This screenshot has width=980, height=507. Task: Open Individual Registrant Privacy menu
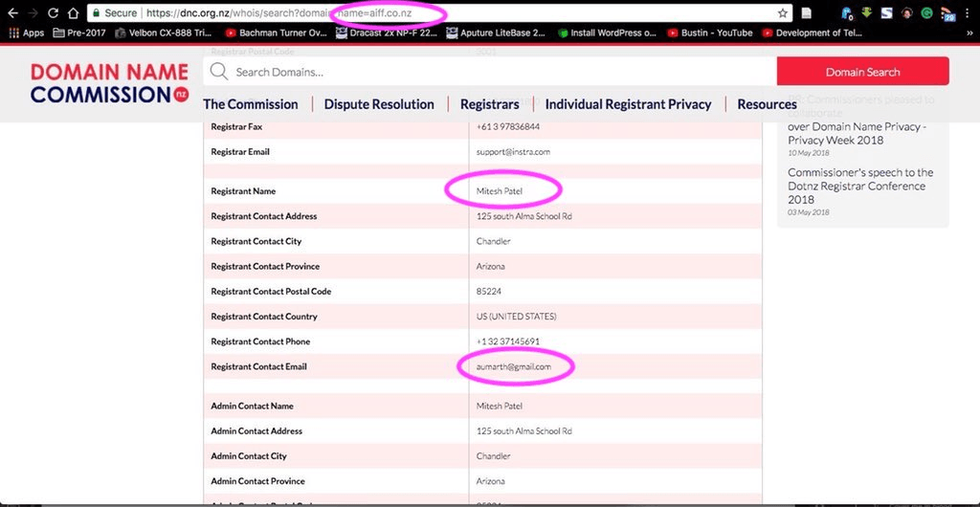tap(628, 104)
